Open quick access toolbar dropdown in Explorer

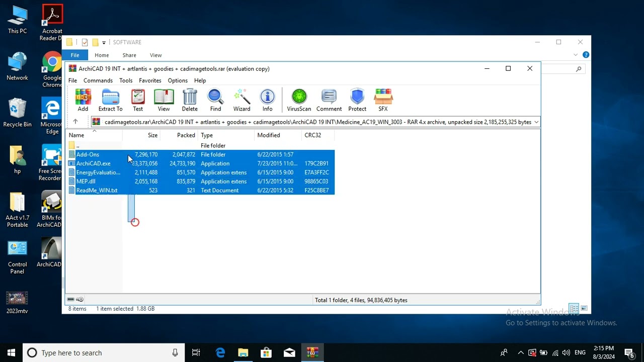coord(104,42)
